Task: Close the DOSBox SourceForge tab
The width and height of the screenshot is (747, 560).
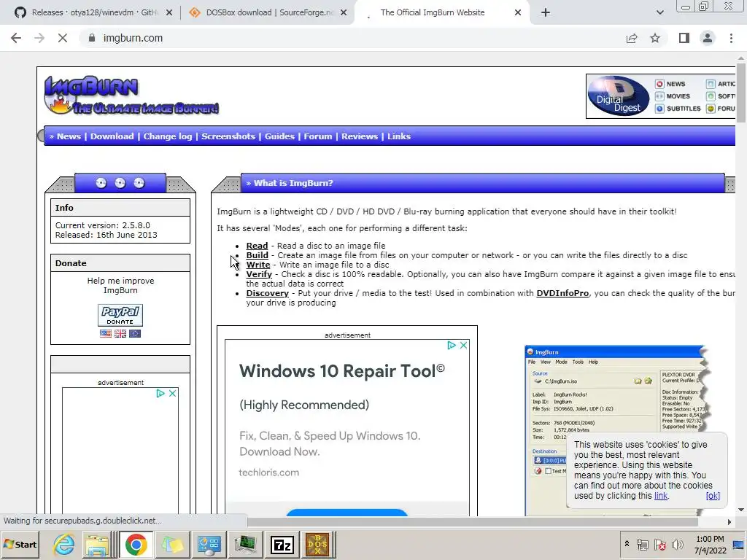Action: point(343,12)
